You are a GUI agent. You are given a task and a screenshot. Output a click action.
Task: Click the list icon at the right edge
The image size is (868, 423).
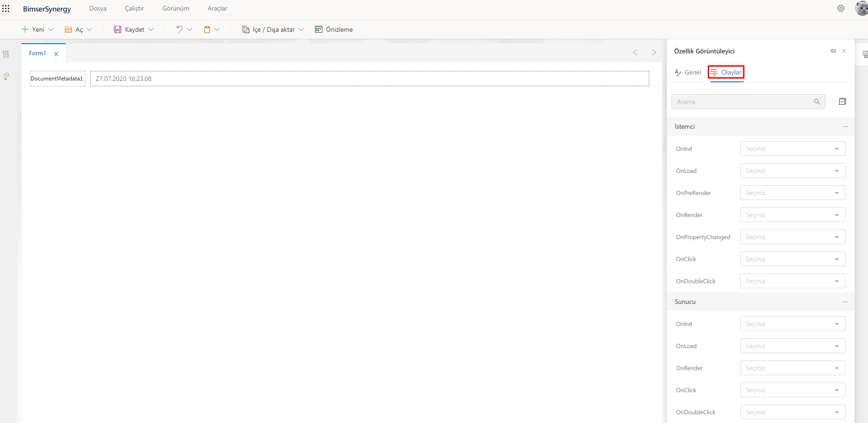[865, 54]
